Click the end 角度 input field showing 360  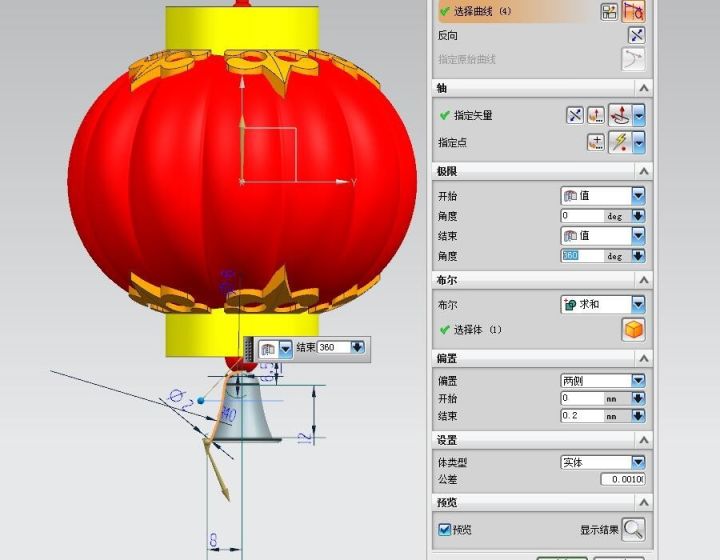coord(582,256)
